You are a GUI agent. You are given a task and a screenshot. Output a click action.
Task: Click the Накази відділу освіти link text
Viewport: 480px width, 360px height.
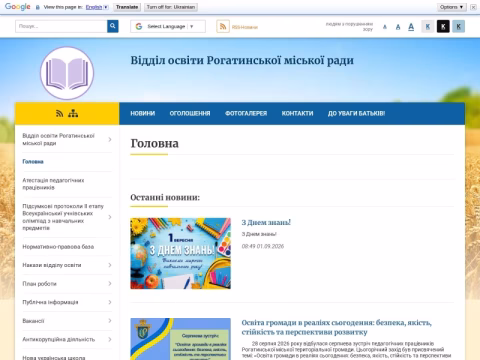(52, 265)
